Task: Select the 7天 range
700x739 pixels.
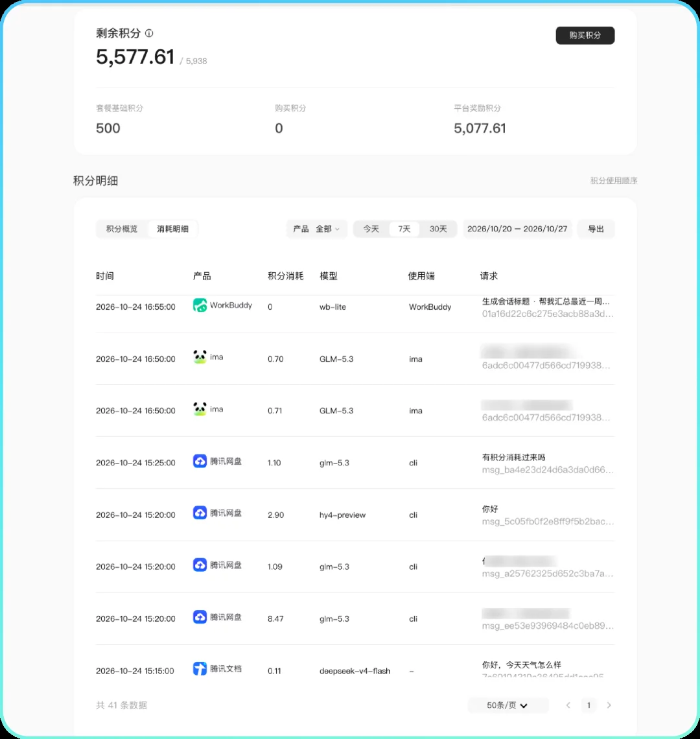Action: [404, 229]
